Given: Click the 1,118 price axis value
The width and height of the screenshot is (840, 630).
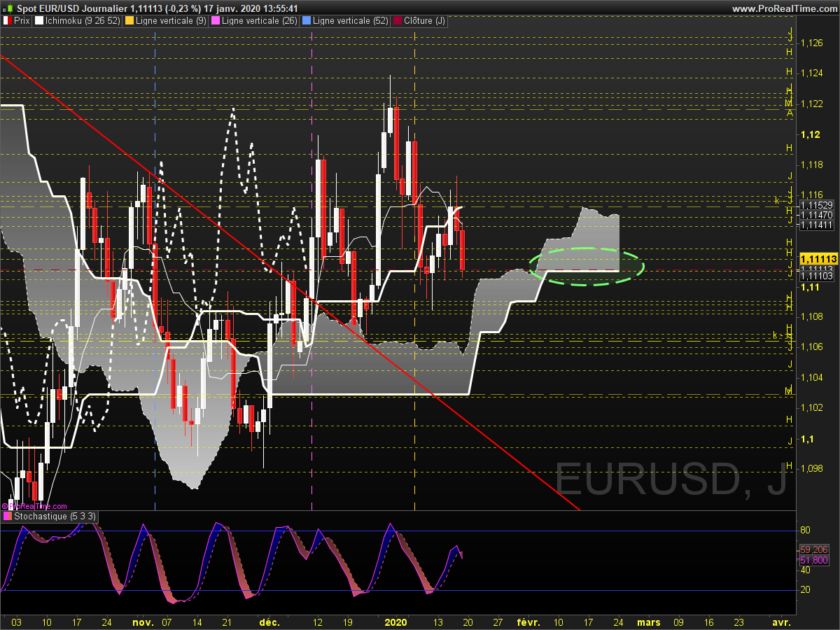Looking at the screenshot, I should click(812, 164).
